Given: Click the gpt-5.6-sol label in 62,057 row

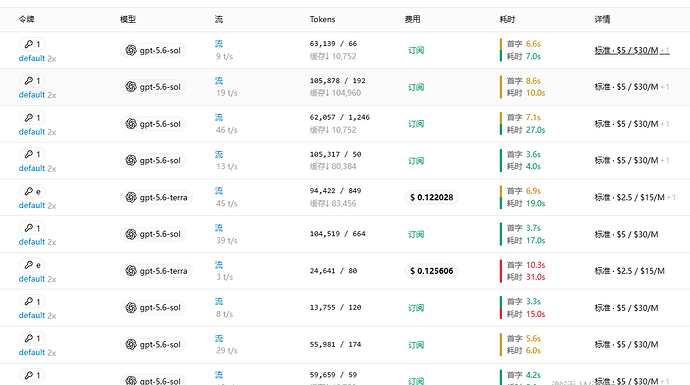Looking at the screenshot, I should pos(160,124).
